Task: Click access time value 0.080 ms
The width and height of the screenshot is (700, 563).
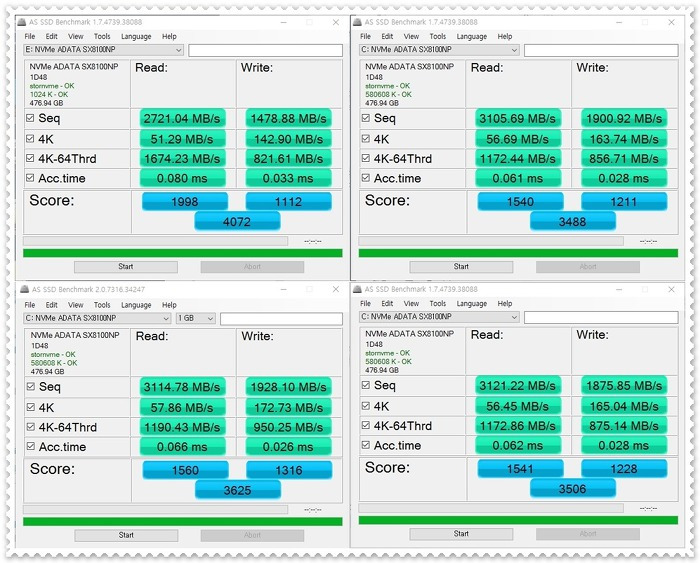Action: 182,178
